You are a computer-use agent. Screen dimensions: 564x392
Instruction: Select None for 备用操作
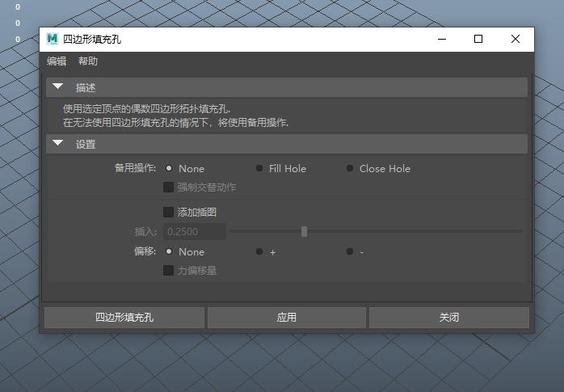(x=169, y=169)
